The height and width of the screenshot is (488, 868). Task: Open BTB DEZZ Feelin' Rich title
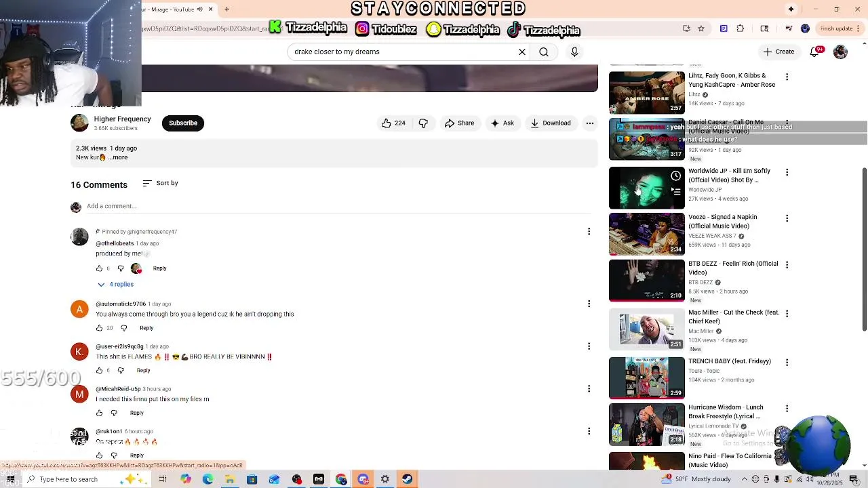pos(733,268)
